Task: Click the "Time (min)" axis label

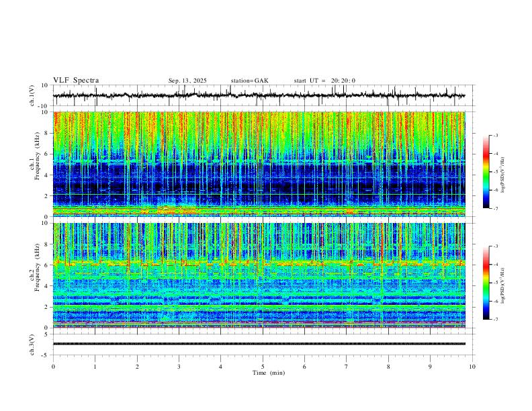Action: pos(269,373)
